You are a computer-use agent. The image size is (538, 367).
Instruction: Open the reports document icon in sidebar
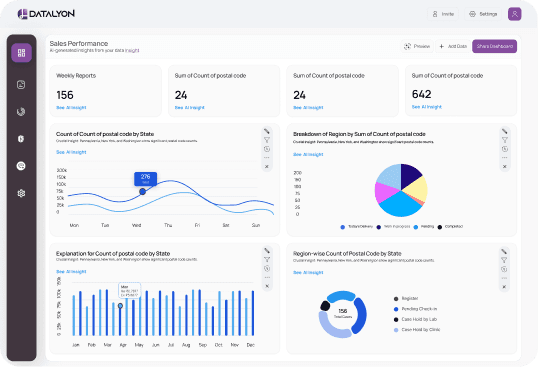click(x=21, y=84)
